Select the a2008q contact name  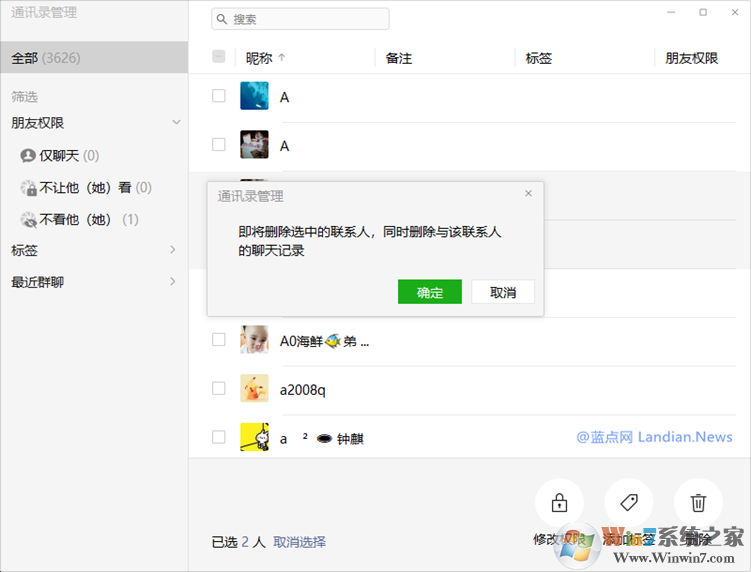click(x=303, y=390)
